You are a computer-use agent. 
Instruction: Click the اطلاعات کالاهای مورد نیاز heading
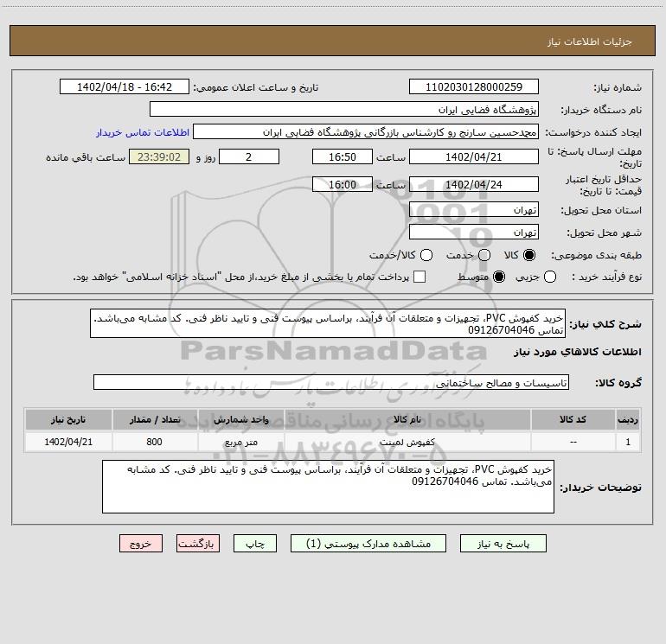point(577,352)
